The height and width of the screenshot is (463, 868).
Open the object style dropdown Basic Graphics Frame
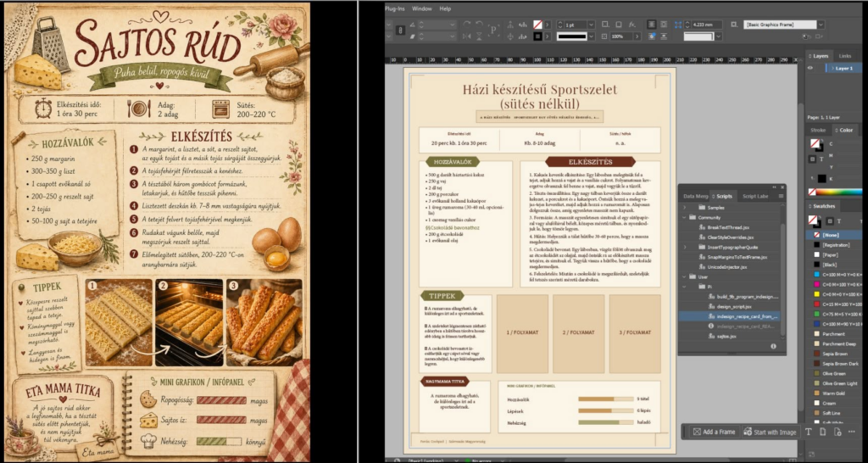point(821,25)
